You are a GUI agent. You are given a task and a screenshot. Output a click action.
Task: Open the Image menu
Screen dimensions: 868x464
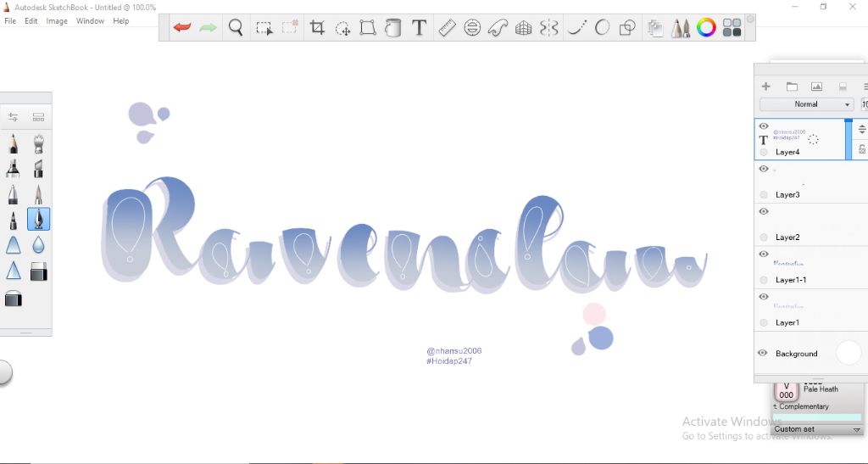57,21
